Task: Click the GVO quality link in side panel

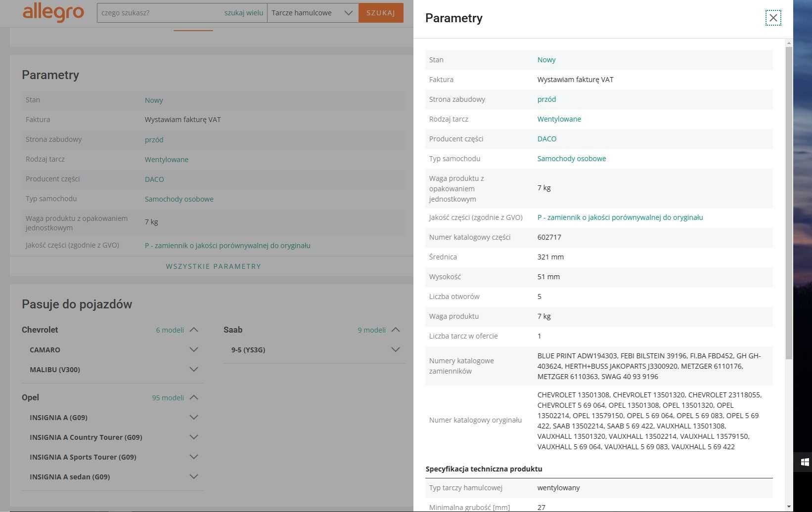Action: (620, 217)
